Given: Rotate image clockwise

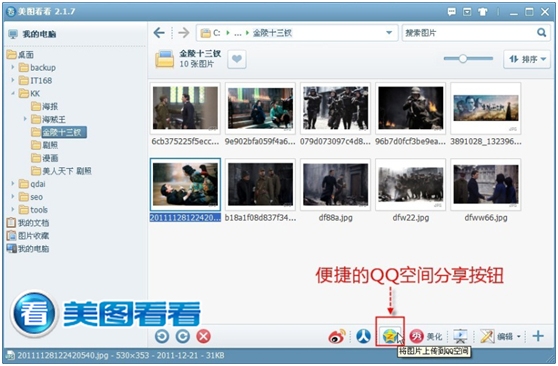Looking at the screenshot, I should point(183,336).
